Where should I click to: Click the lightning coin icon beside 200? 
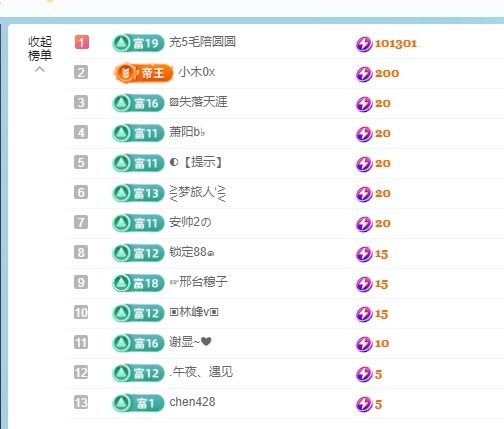tap(364, 74)
